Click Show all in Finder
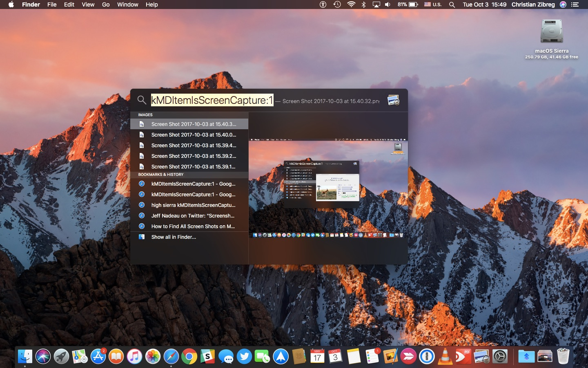The width and height of the screenshot is (588, 368). tap(174, 237)
